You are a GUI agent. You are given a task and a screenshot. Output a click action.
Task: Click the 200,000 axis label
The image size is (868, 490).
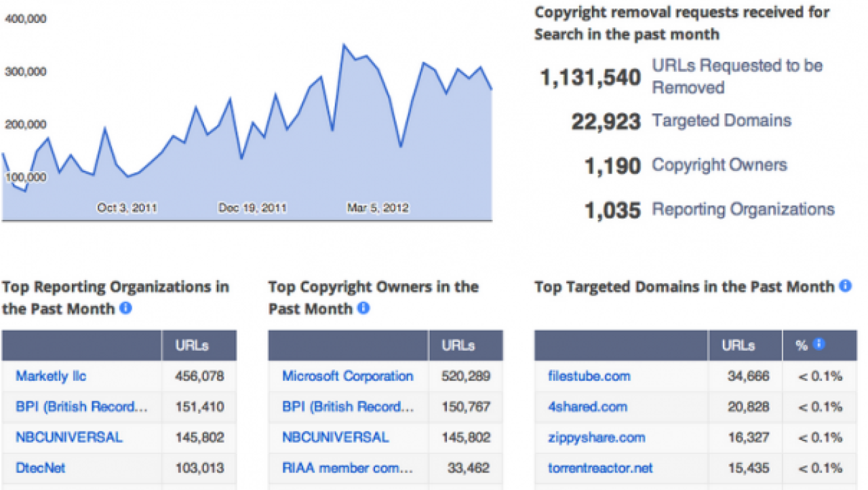click(25, 124)
